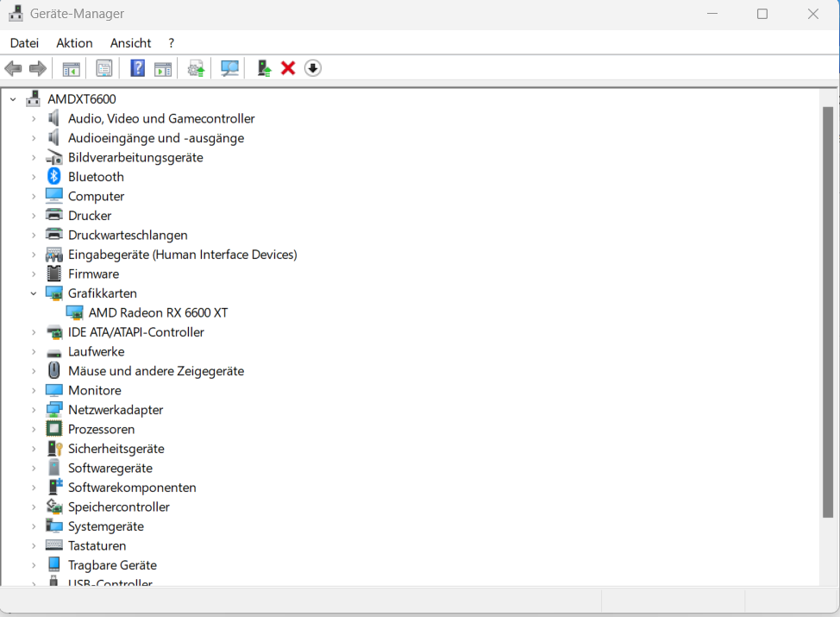The height and width of the screenshot is (617, 840).
Task: Collapse the Grafikkarten category
Action: [34, 293]
